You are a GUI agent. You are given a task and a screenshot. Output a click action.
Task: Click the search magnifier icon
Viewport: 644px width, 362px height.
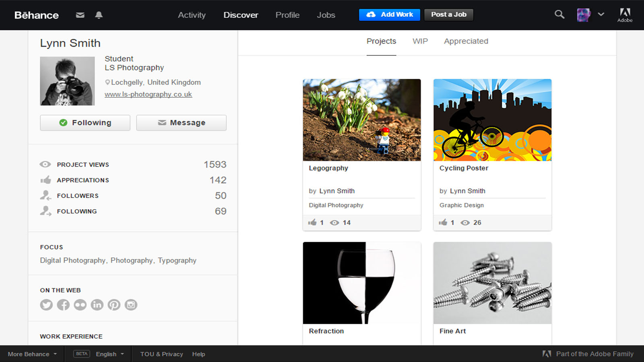[x=559, y=15]
